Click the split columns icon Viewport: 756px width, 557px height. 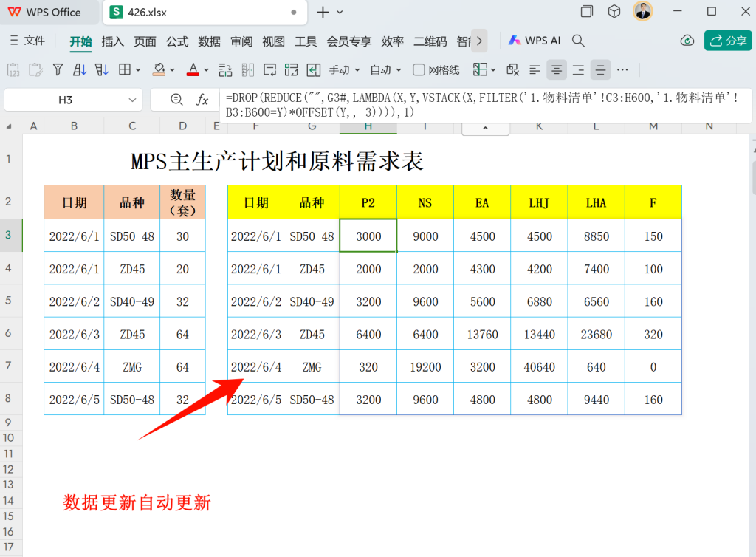click(x=248, y=70)
